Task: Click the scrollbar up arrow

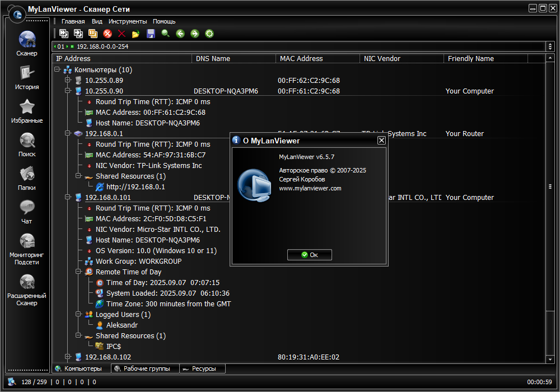Action: [550, 58]
